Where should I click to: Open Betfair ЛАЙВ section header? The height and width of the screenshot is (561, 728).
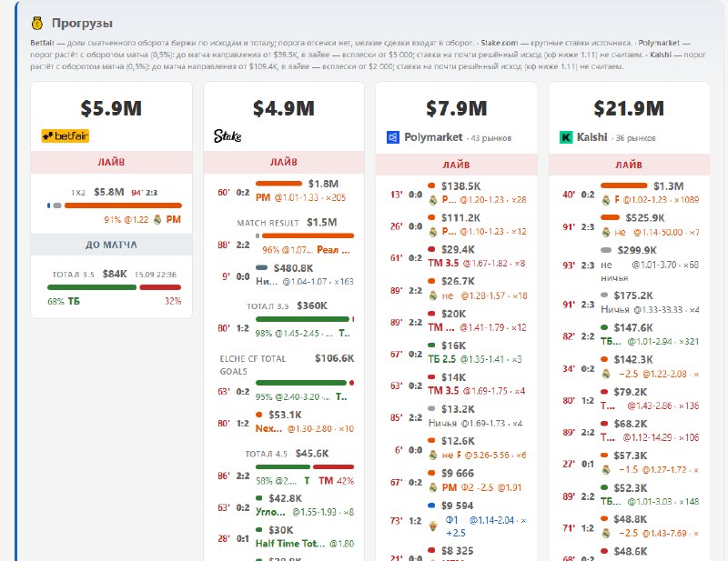[111, 162]
